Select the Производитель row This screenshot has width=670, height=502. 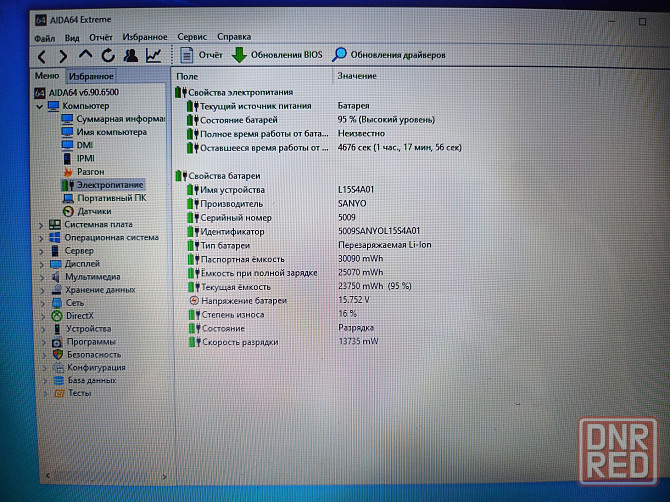click(277, 204)
